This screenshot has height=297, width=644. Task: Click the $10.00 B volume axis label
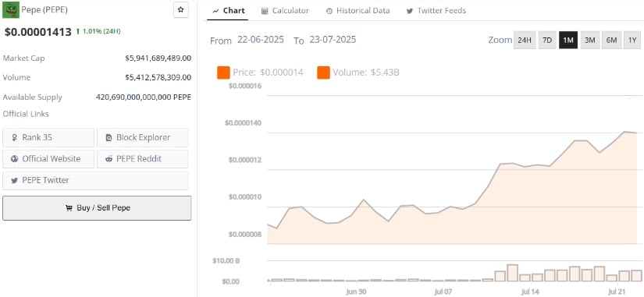[x=226, y=260]
